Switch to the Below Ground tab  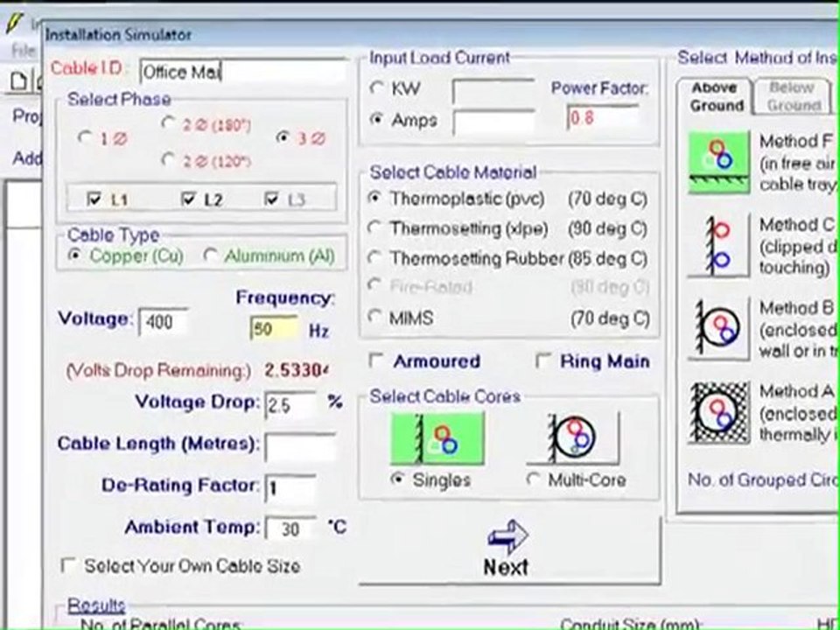(x=793, y=97)
